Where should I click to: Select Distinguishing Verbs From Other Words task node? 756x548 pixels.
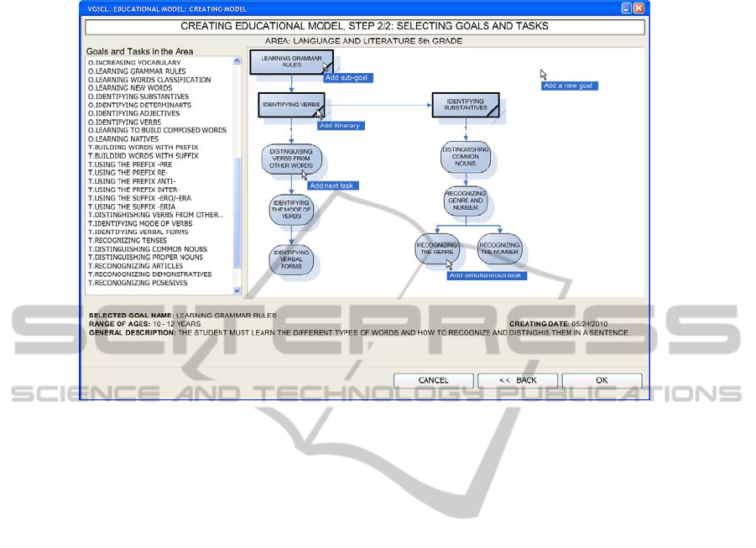point(290,159)
